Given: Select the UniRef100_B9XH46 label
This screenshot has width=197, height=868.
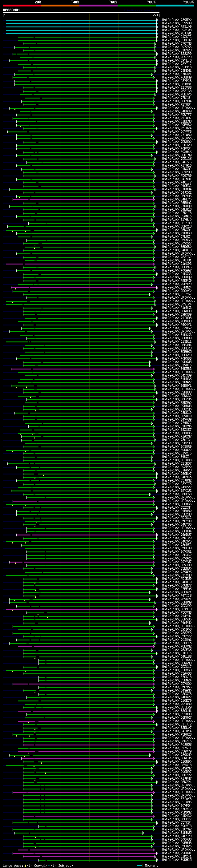Looking at the screenshot, I should click(176, 152).
